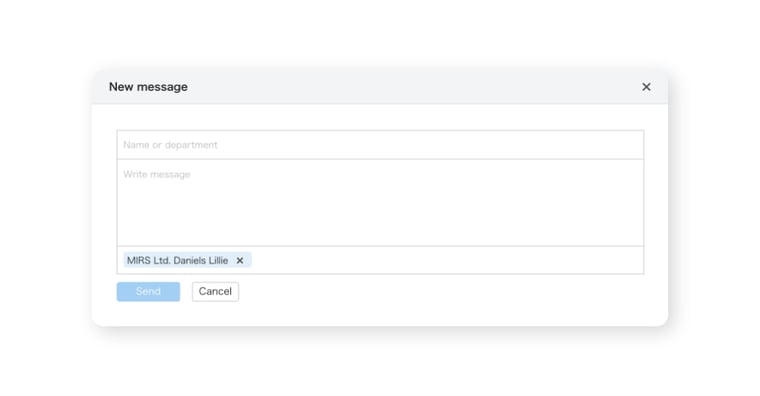Click the Name or department placeholder text

(x=170, y=145)
